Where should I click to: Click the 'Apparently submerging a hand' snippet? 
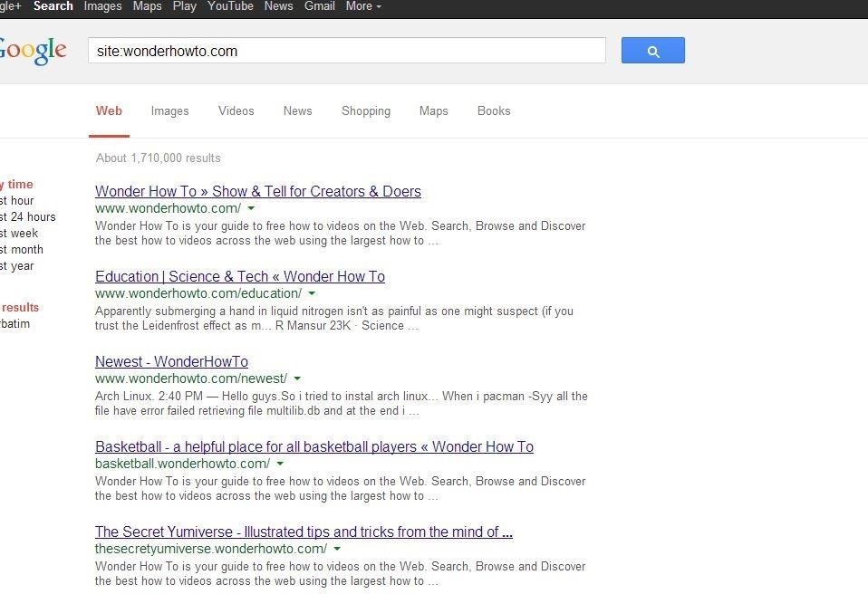(x=334, y=318)
